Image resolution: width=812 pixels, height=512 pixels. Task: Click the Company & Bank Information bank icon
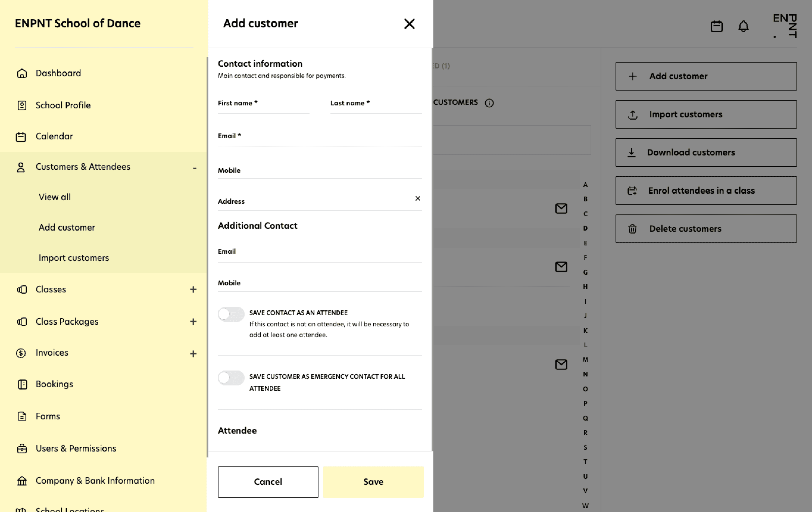[22, 481]
